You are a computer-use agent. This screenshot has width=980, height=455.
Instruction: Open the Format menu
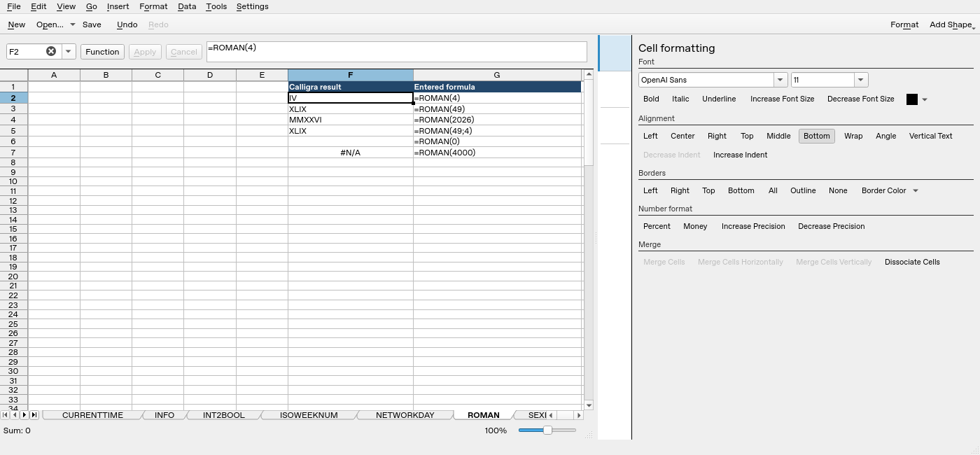coord(153,6)
